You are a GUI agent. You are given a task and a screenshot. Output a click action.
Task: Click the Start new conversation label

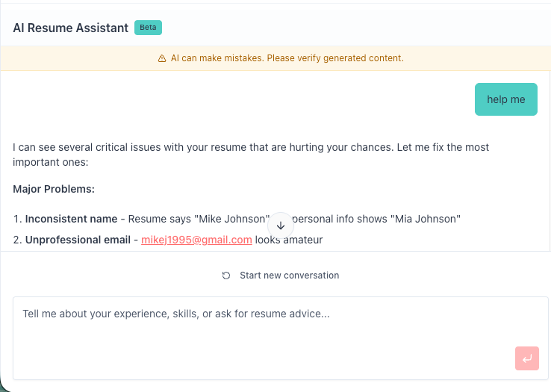[x=289, y=276]
